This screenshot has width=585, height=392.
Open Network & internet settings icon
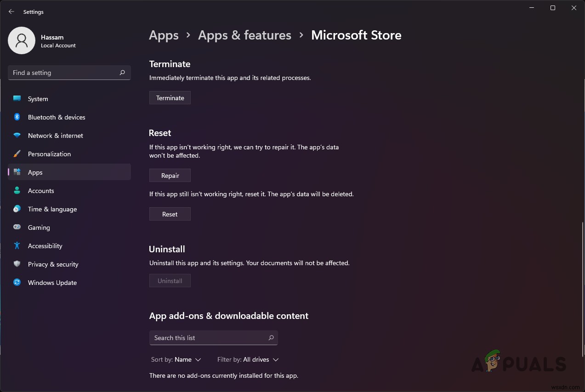pyautogui.click(x=17, y=135)
